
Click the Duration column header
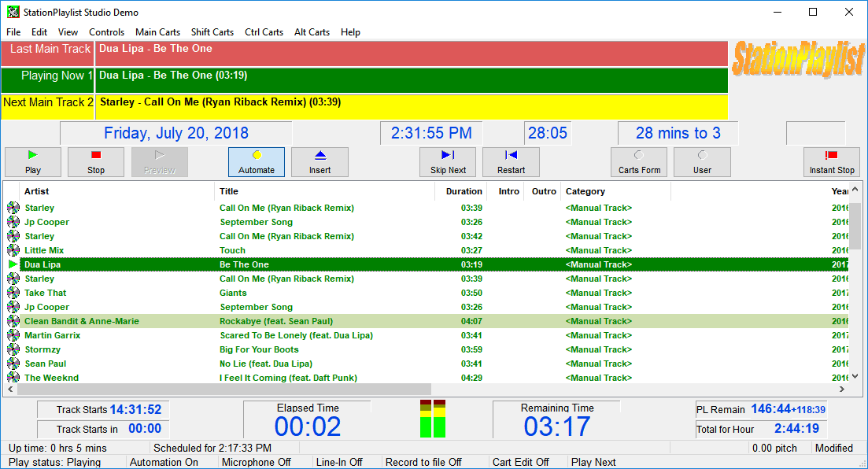pos(463,191)
